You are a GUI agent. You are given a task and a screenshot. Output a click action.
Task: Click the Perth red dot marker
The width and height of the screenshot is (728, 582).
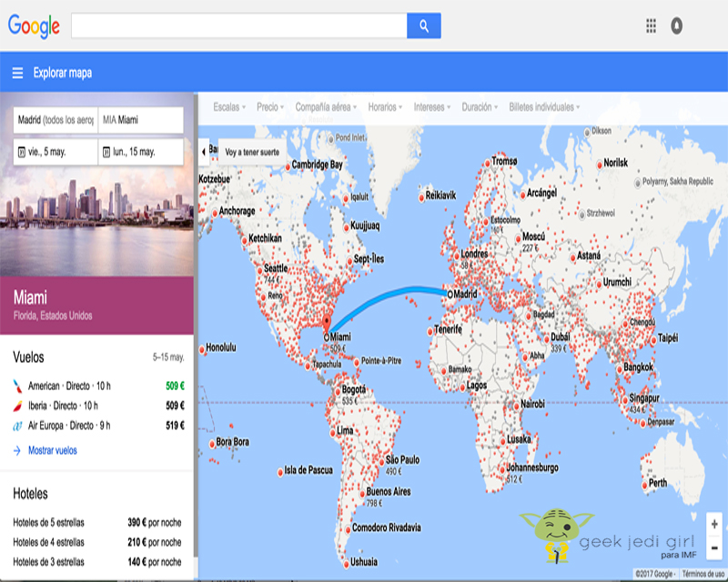645,486
